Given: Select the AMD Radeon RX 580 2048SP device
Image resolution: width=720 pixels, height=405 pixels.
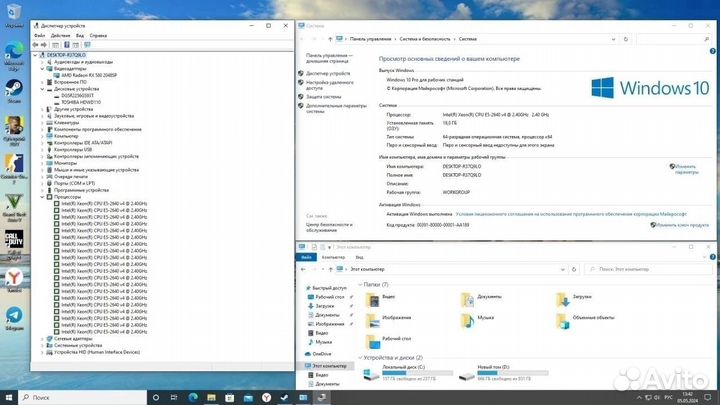Looking at the screenshot, I should pyautogui.click(x=89, y=75).
